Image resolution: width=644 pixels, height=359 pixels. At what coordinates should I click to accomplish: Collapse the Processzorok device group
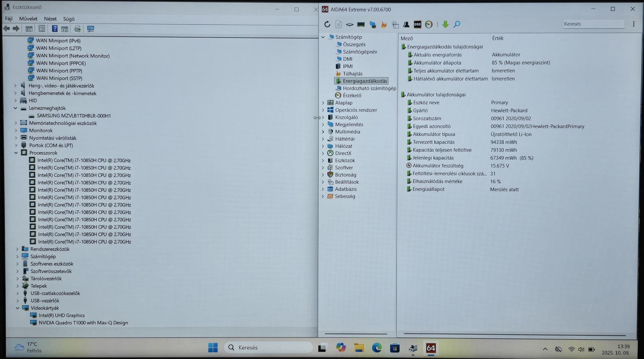pos(16,153)
